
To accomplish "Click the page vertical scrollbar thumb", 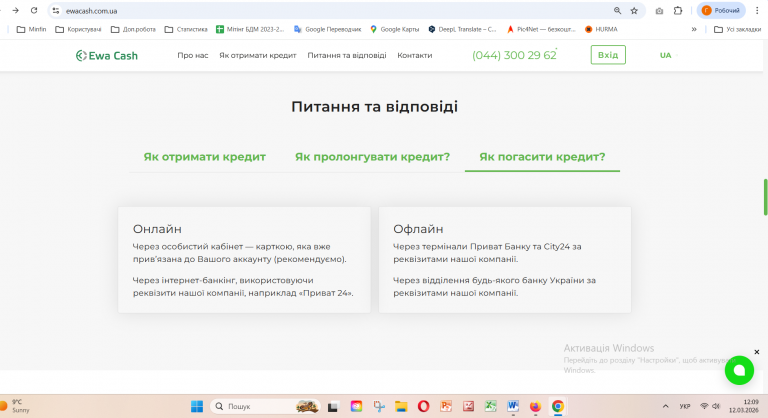I will click(x=765, y=197).
